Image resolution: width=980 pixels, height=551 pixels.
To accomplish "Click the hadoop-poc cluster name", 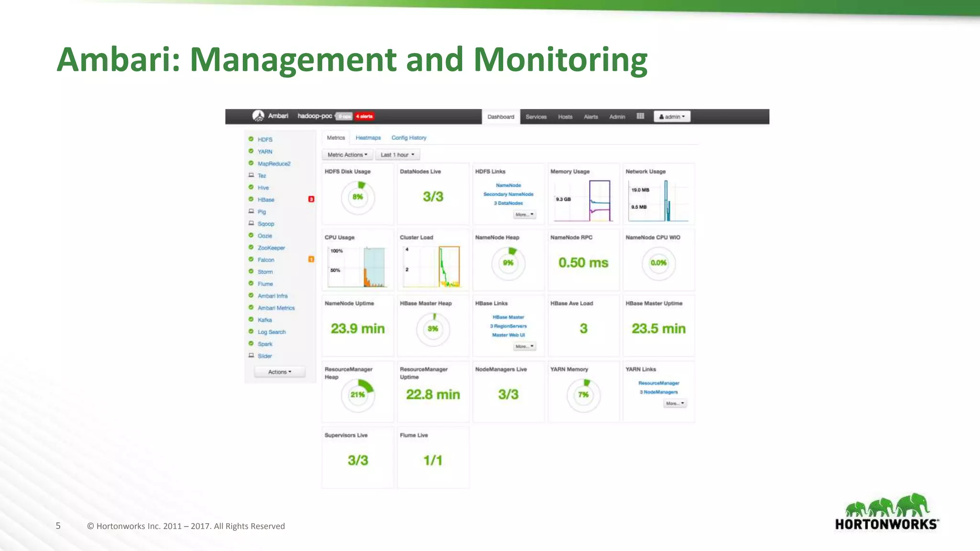I will tap(314, 116).
